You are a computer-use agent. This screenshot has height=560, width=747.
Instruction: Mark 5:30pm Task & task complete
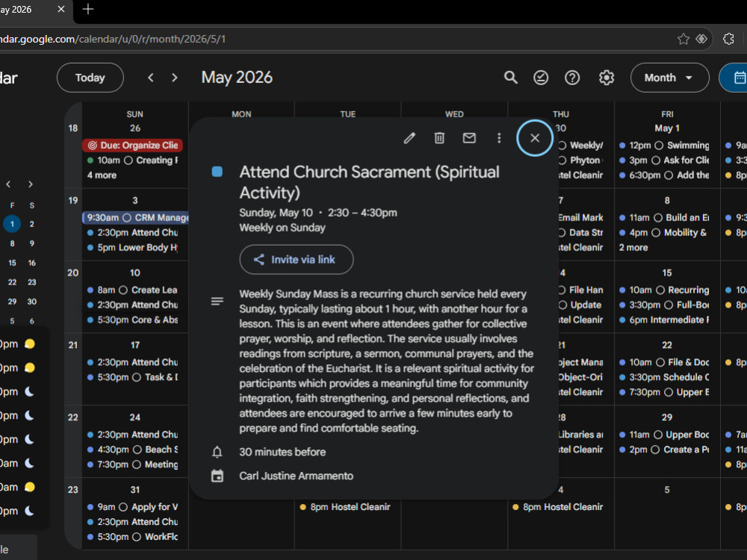pyautogui.click(x=136, y=377)
